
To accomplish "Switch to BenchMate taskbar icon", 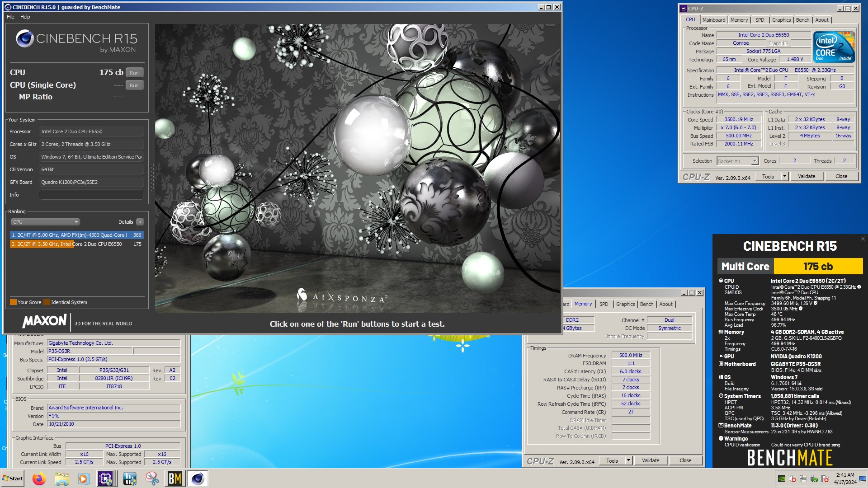I will click(x=175, y=479).
